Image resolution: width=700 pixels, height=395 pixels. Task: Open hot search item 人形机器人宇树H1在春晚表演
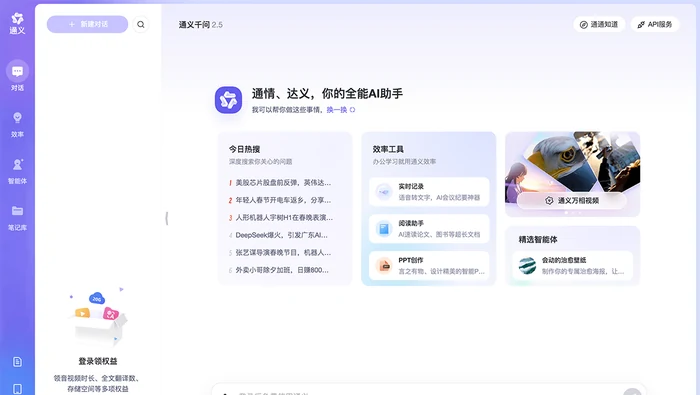point(280,217)
